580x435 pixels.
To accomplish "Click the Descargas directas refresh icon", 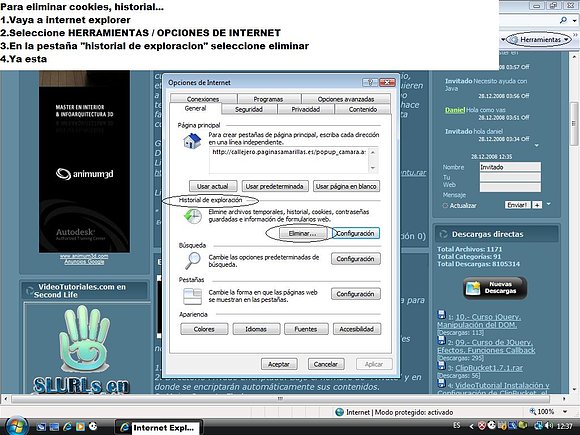I will pos(443,234).
